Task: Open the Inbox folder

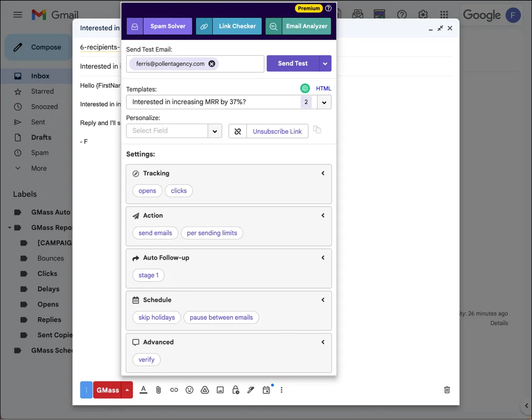Action: coord(40,76)
